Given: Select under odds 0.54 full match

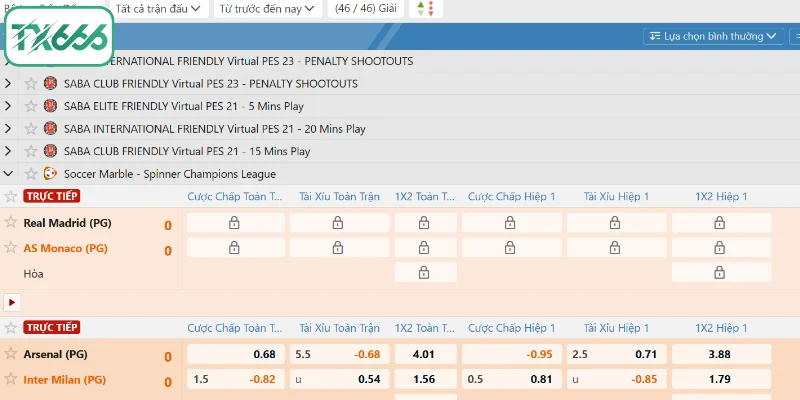Looking at the screenshot, I should coord(339,379).
